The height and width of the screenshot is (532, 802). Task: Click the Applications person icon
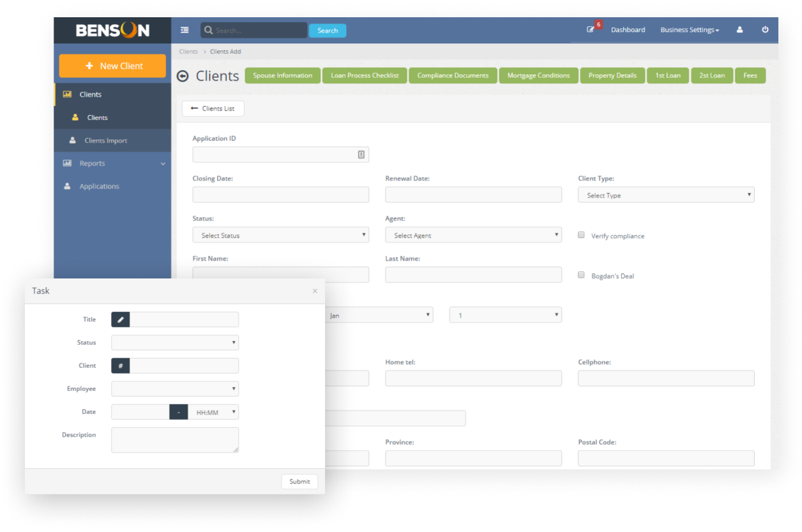coord(67,186)
